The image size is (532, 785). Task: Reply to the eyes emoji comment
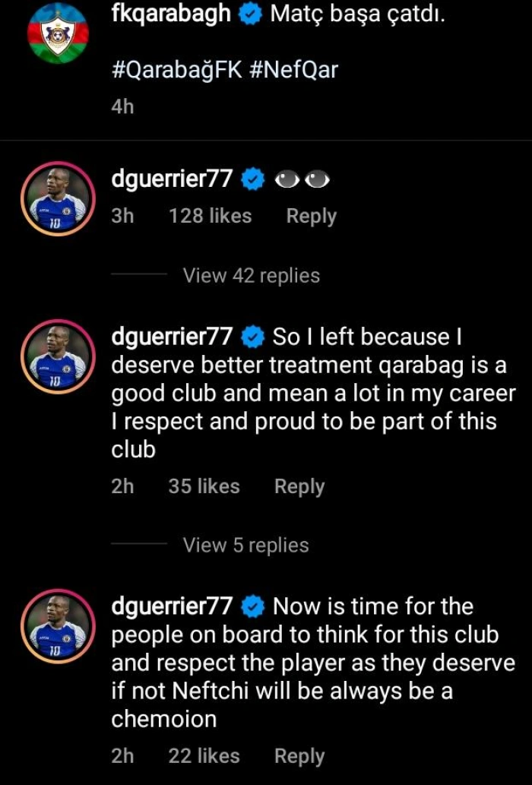click(x=311, y=216)
